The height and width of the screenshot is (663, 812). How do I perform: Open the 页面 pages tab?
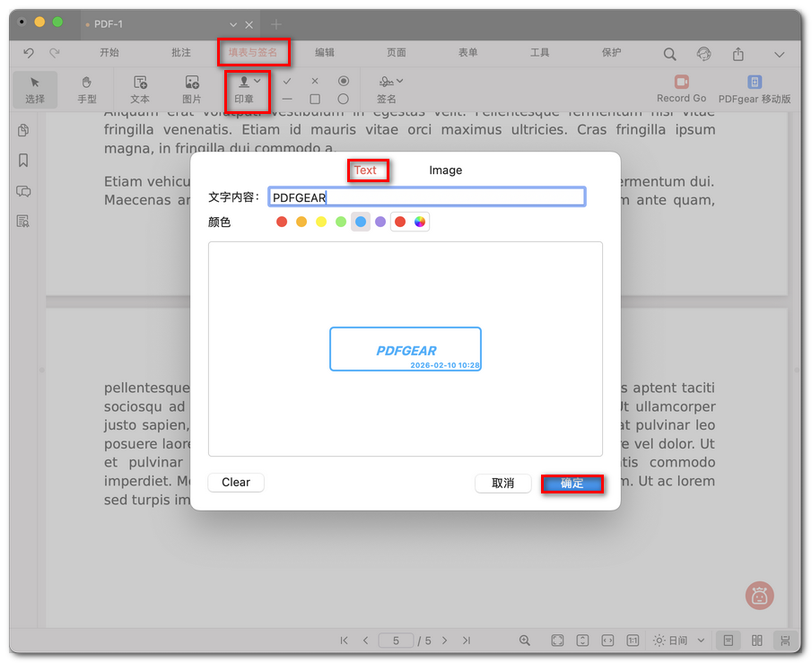397,52
